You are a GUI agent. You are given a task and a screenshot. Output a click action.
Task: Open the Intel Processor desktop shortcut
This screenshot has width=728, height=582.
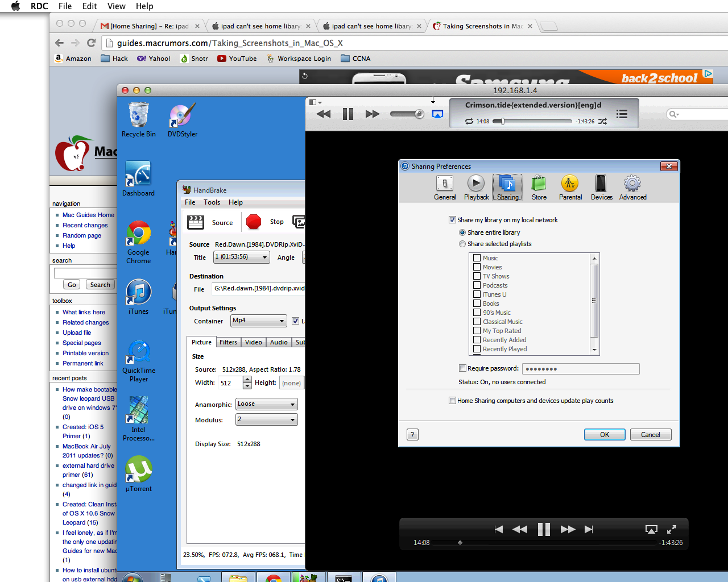(138, 410)
